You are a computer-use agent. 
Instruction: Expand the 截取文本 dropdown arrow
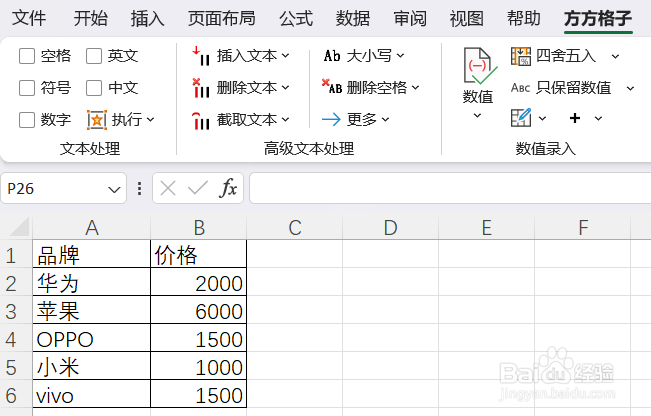[x=285, y=120]
